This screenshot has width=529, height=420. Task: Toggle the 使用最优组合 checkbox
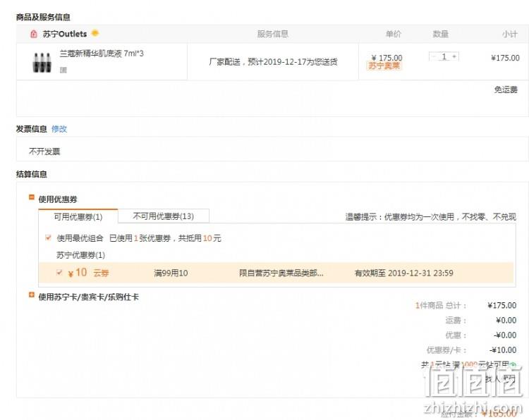coord(48,238)
